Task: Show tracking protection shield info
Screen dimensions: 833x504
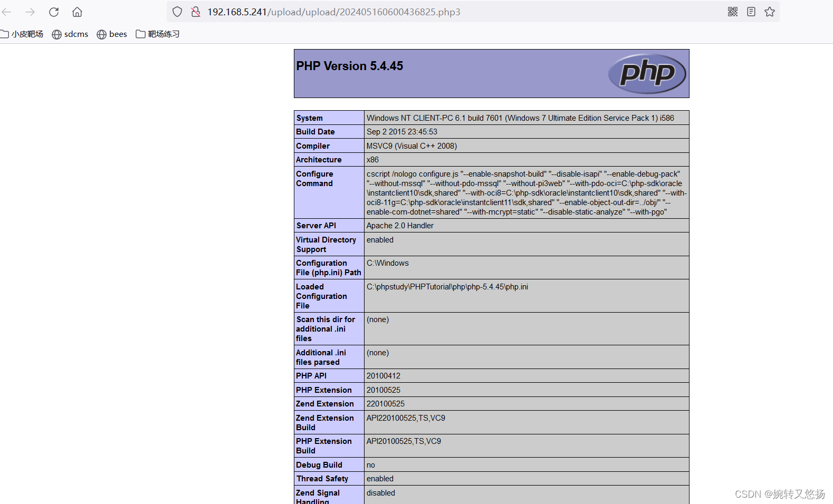Action: [177, 12]
